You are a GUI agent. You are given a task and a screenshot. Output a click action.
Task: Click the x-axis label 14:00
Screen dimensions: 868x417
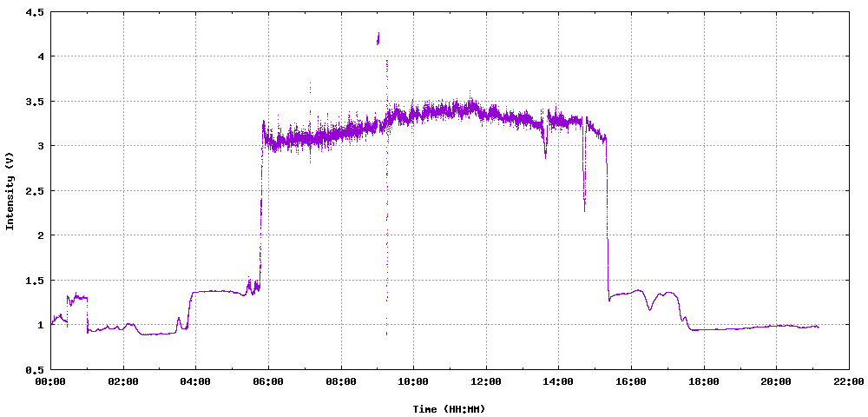point(558,381)
